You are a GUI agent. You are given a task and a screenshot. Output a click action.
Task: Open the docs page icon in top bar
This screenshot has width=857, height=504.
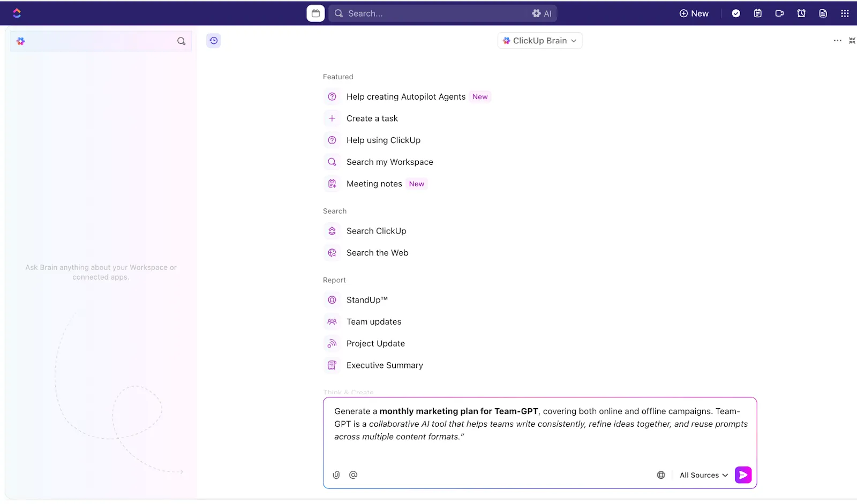tap(823, 13)
